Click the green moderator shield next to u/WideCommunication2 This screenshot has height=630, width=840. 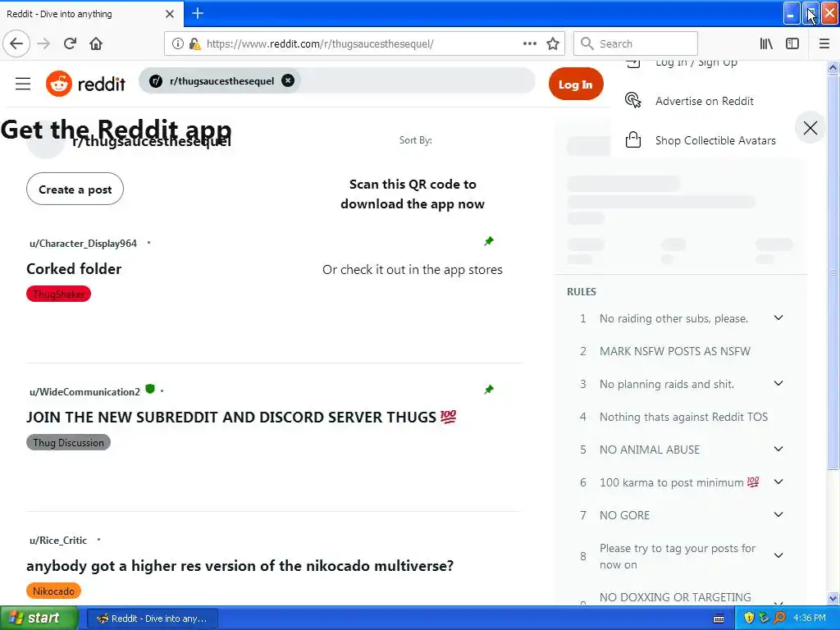[x=150, y=390]
